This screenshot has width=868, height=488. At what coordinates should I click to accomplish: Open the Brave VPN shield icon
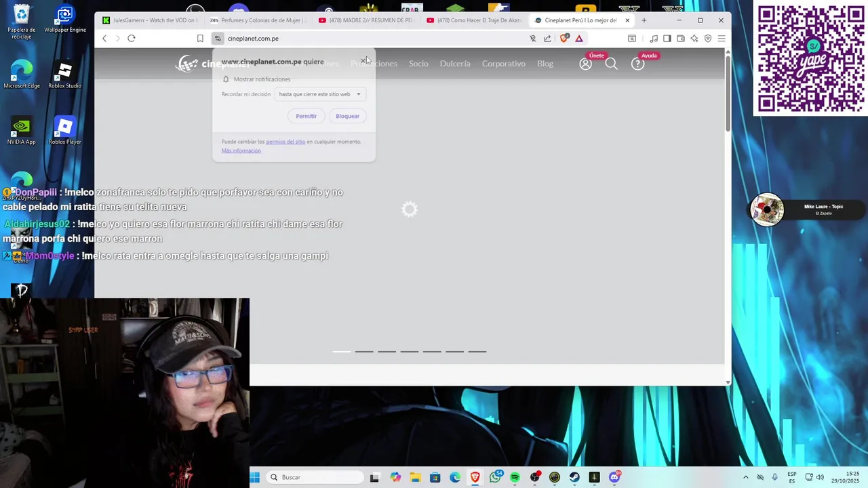[708, 39]
